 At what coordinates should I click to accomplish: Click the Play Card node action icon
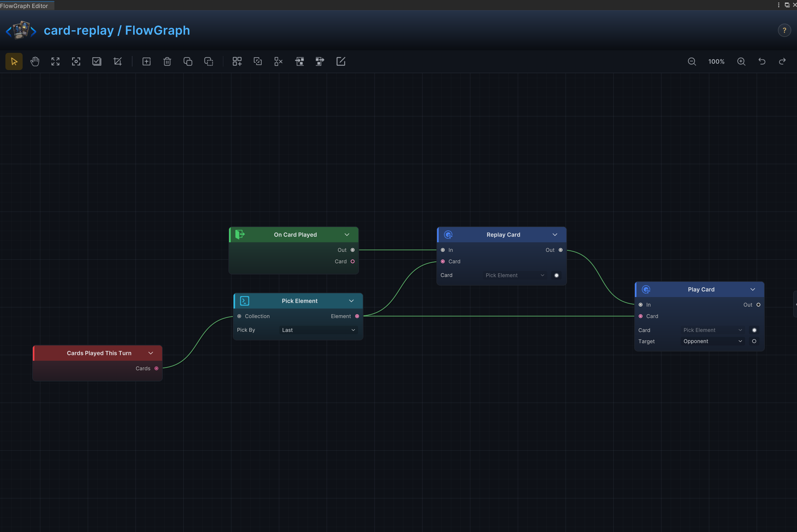tap(646, 289)
